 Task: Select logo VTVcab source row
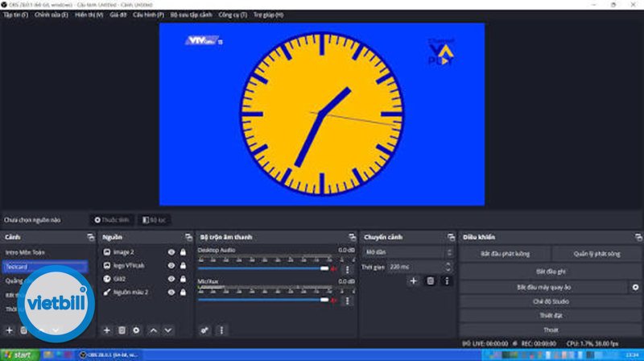click(x=145, y=266)
